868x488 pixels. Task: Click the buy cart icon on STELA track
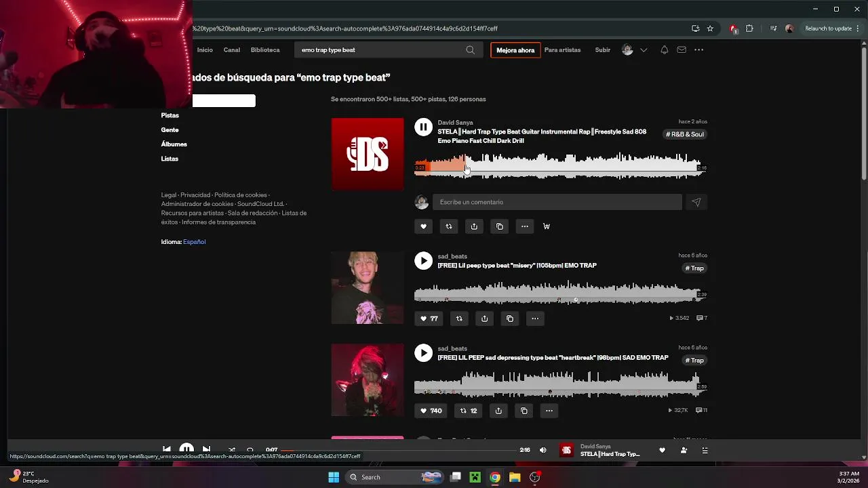(547, 226)
